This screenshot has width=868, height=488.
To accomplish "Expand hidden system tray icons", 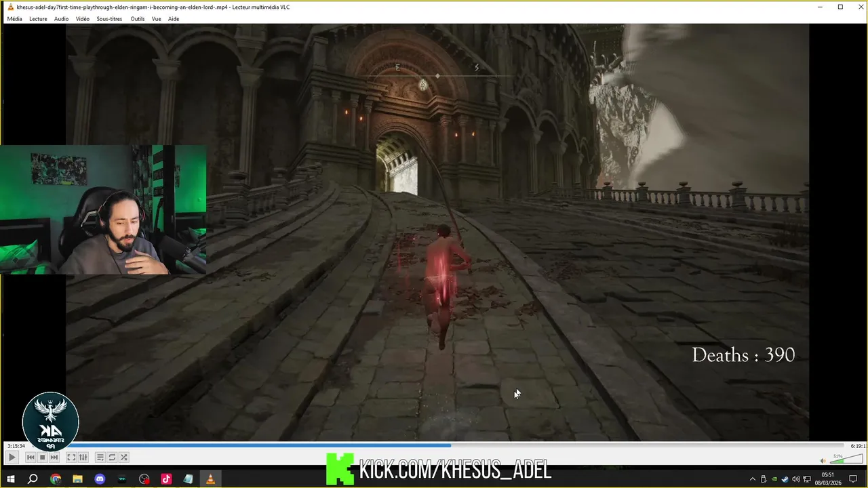I will 753,479.
